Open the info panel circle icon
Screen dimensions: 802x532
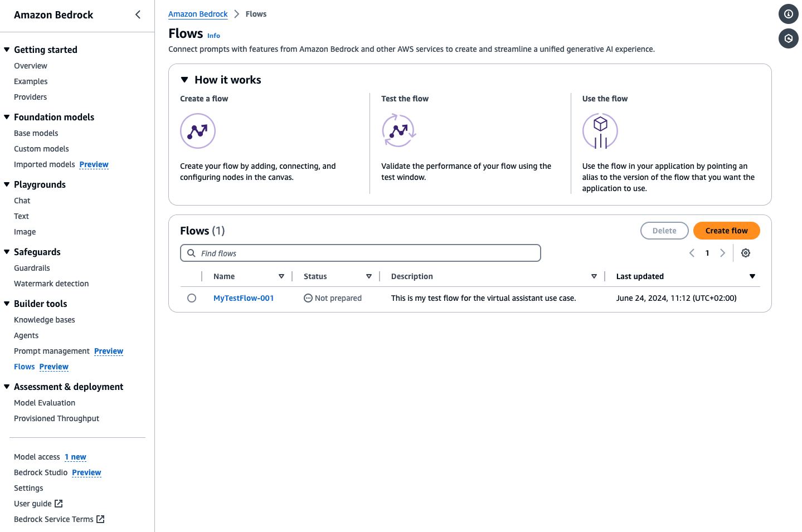[x=788, y=14]
